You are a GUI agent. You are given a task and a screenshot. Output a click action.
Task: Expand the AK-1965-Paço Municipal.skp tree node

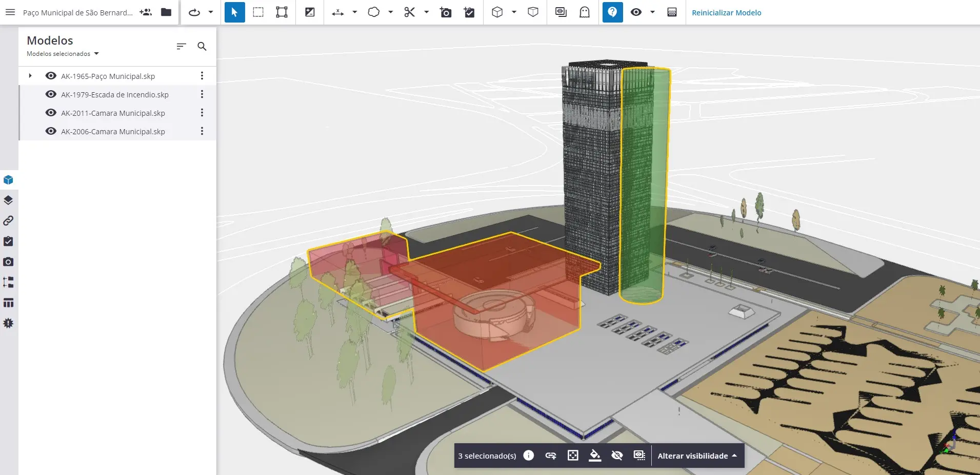point(30,76)
